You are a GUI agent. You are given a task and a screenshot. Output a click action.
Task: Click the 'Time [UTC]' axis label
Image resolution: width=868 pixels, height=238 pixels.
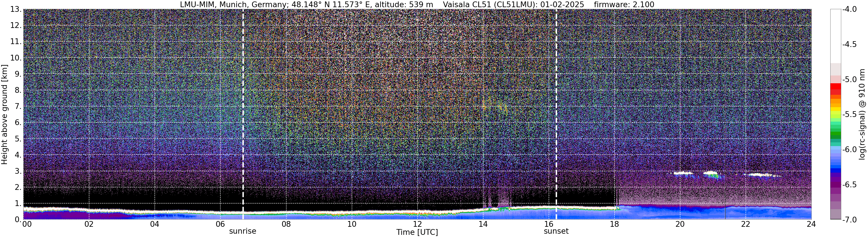tap(417, 232)
